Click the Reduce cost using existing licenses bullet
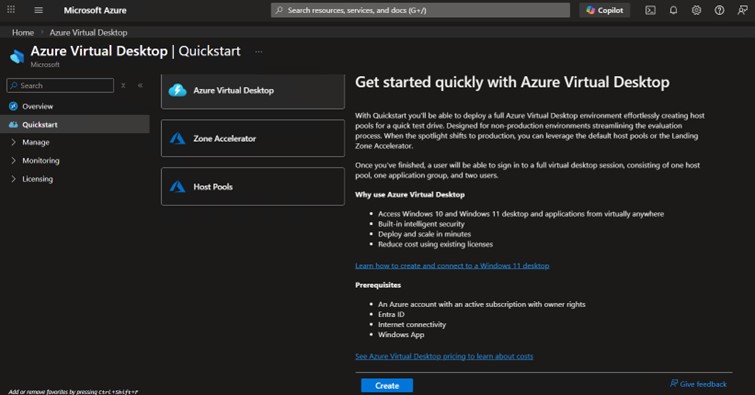 pyautogui.click(x=435, y=244)
